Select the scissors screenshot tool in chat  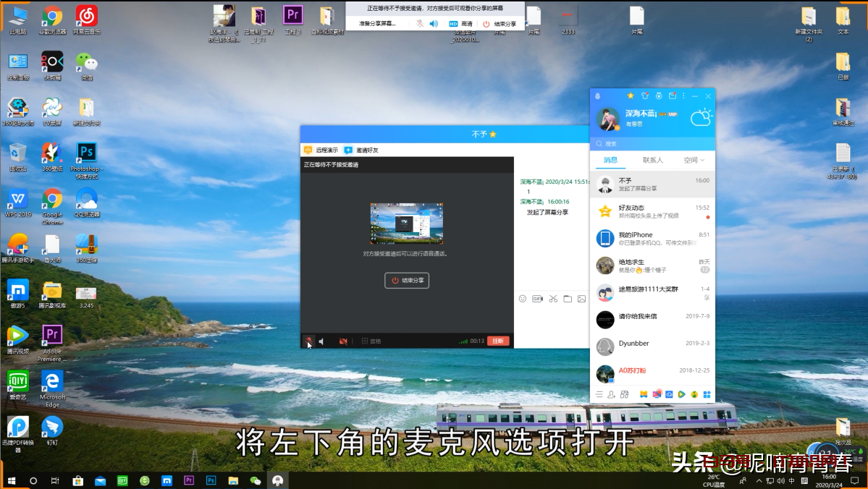click(x=552, y=299)
